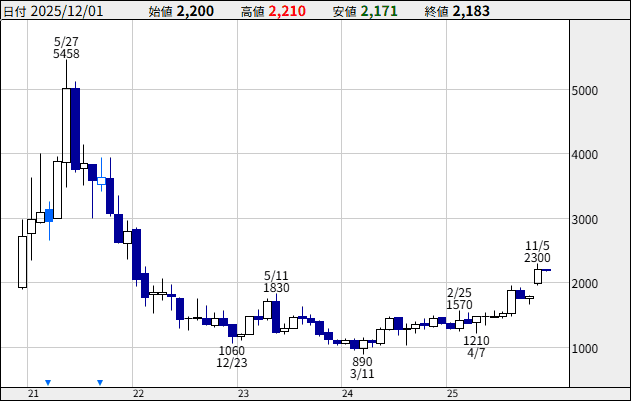
Task: Click the 3000 price axis label
Action: click(585, 220)
